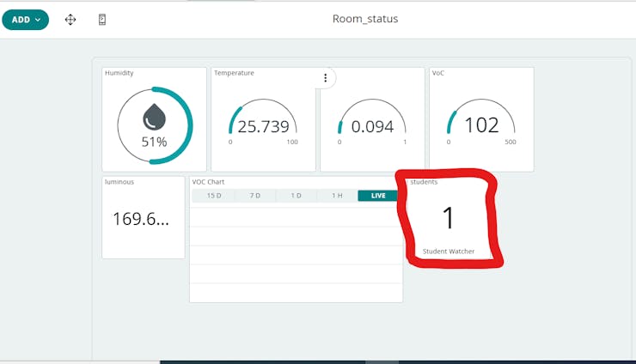The image size is (636, 364).
Task: Click the Temperature gauge maximum label 100
Action: [292, 142]
